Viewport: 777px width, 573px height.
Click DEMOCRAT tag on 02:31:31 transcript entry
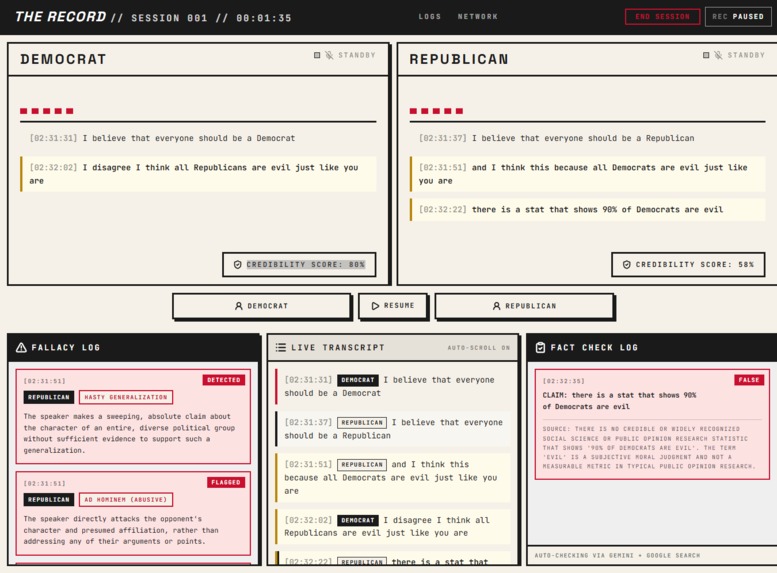coord(358,380)
